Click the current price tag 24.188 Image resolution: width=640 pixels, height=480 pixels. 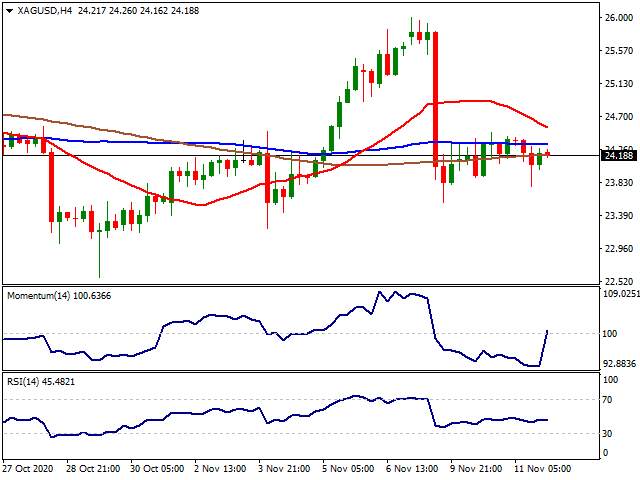[619, 156]
